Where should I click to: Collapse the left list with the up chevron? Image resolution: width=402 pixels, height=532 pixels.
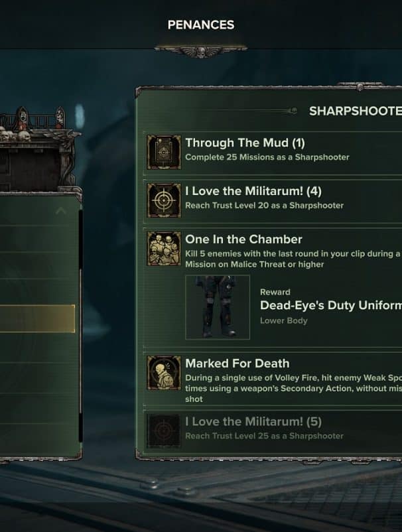(61, 211)
